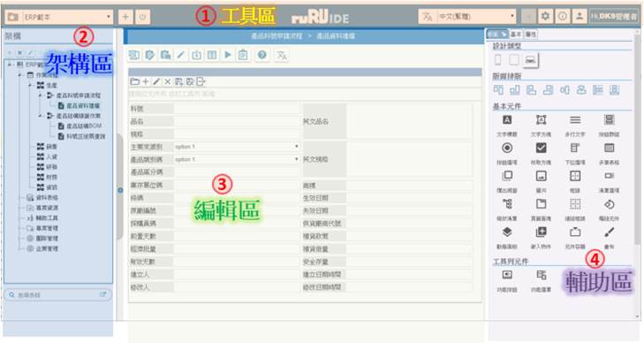Switch to the 屬性 tab in right panel
The image size is (644, 343).
point(531,34)
